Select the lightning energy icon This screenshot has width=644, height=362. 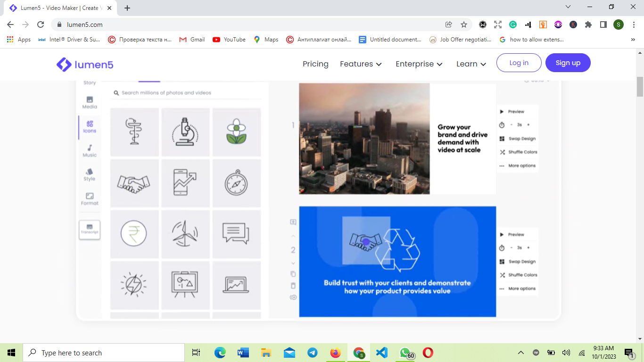tap(134, 285)
